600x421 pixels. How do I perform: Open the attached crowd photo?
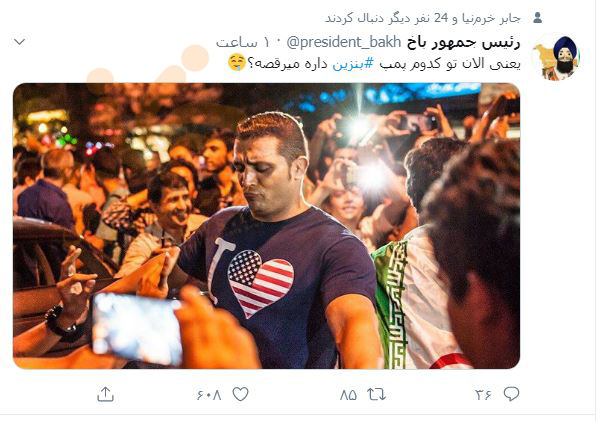click(x=266, y=226)
